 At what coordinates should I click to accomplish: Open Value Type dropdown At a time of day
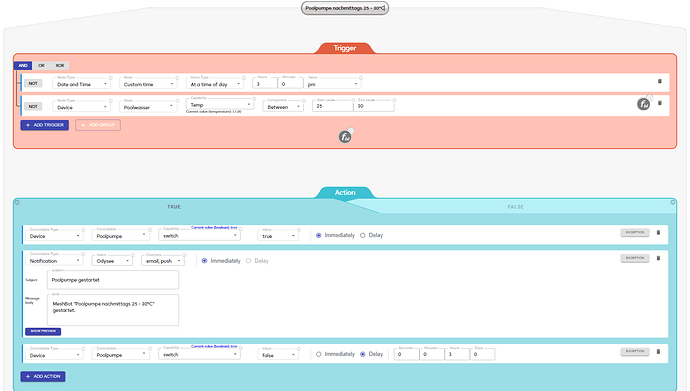[215, 84]
